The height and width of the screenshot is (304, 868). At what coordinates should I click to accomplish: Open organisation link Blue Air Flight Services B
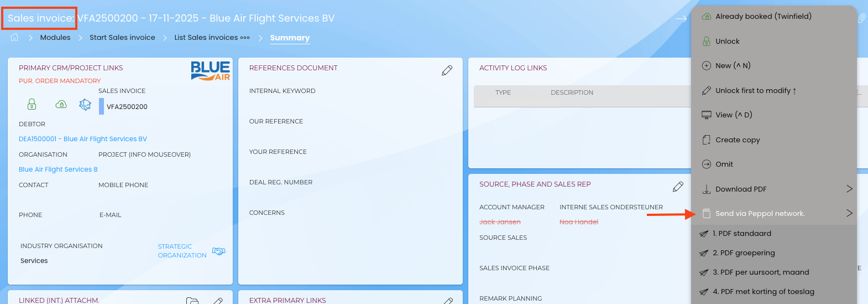(58, 169)
